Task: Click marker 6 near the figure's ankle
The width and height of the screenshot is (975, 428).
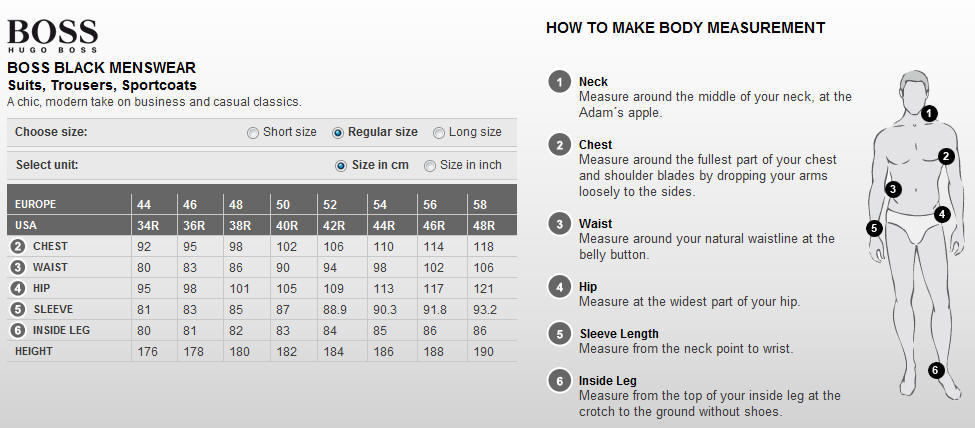Action: [936, 371]
